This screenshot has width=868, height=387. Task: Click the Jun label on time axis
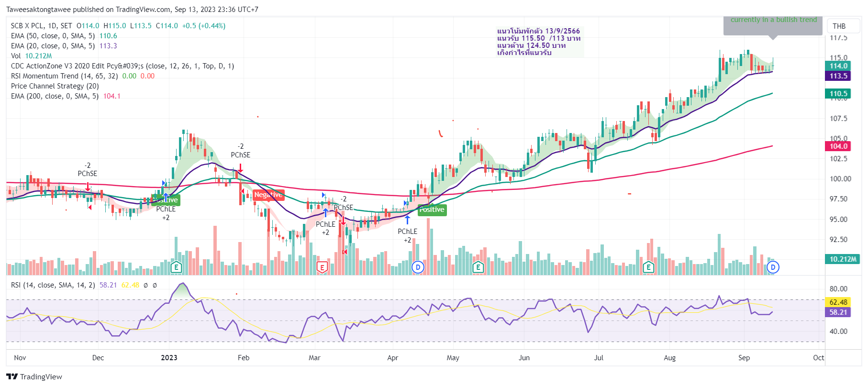click(x=524, y=358)
